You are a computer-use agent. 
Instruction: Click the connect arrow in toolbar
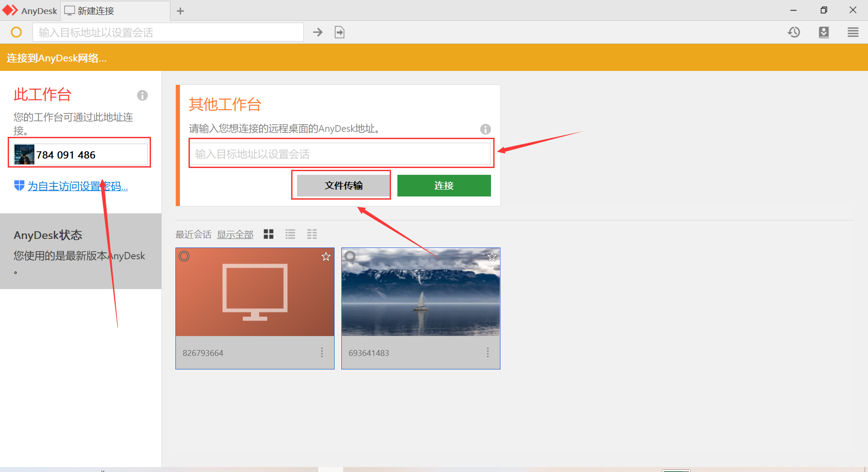(x=318, y=32)
